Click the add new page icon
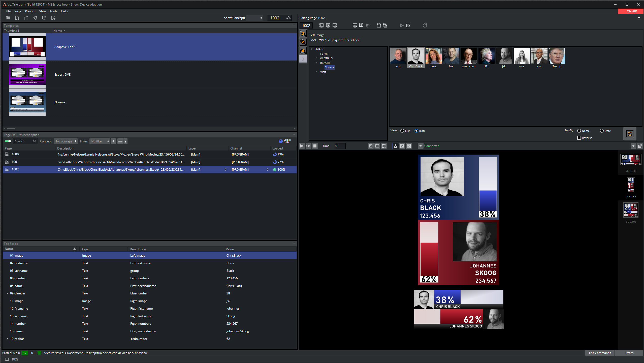 click(x=17, y=18)
